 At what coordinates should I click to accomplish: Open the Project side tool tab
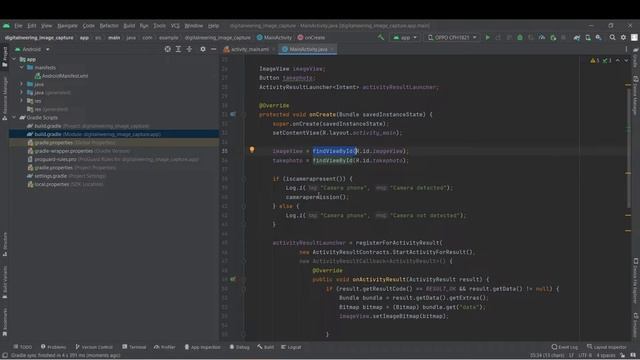pyautogui.click(x=4, y=57)
